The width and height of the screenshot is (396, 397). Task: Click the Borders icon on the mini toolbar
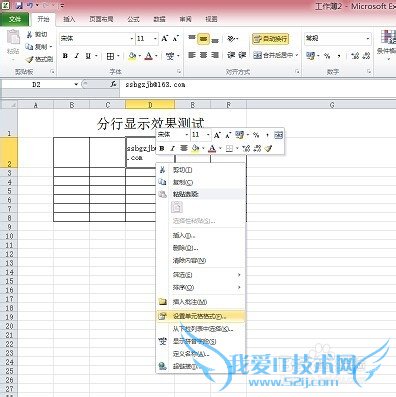pos(229,148)
